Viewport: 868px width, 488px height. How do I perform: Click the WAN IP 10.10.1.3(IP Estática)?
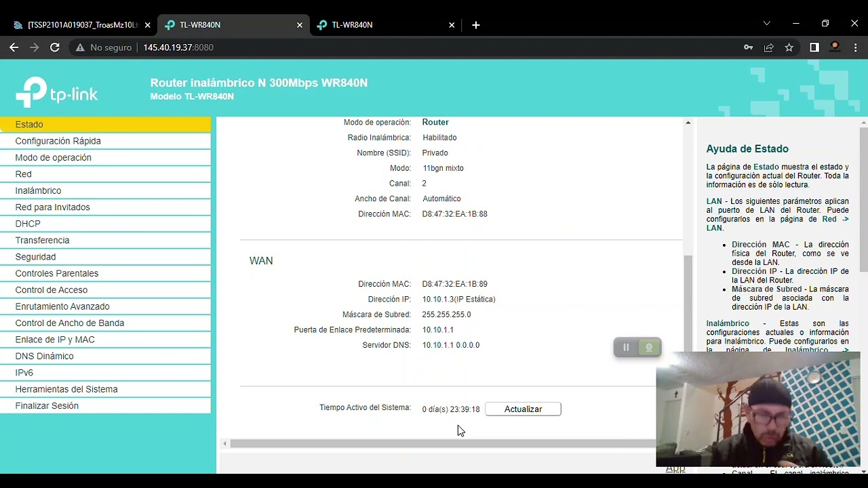click(458, 300)
